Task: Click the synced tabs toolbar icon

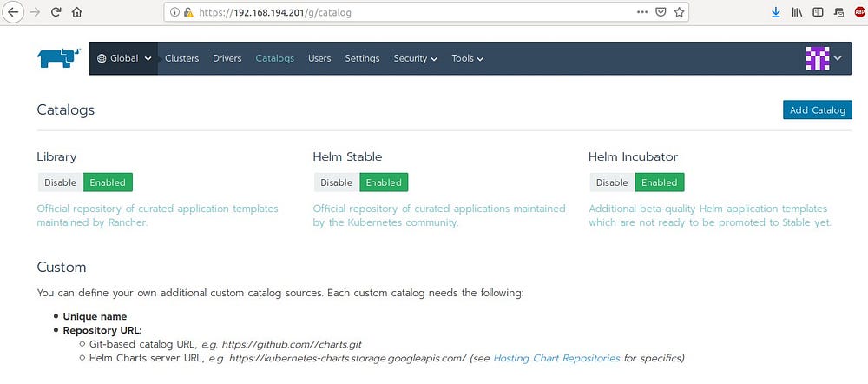Action: click(839, 11)
